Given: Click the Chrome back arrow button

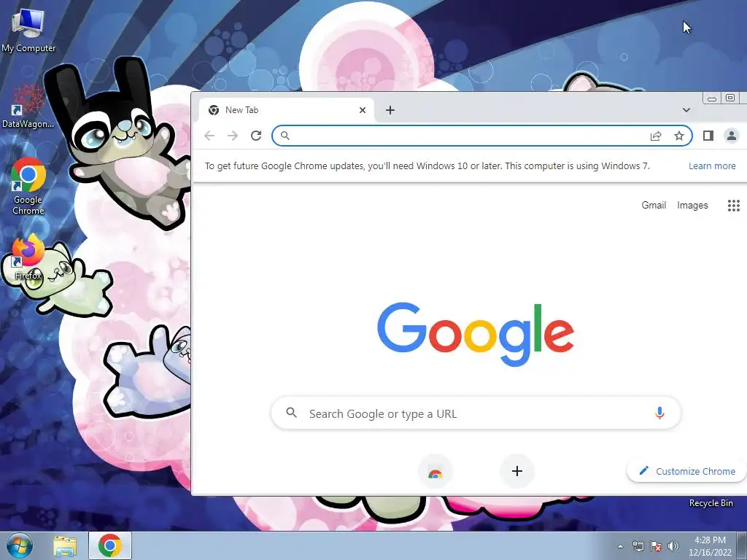Looking at the screenshot, I should click(209, 136).
